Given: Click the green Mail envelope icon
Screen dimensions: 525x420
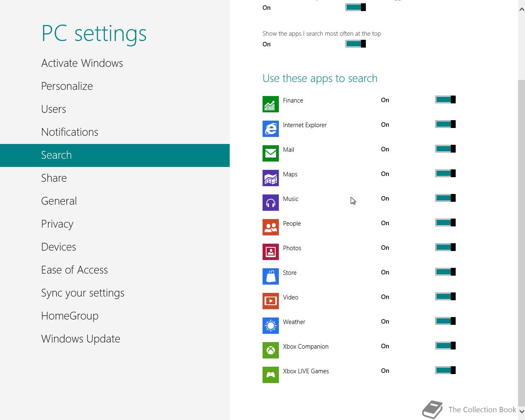Looking at the screenshot, I should click(x=271, y=153).
